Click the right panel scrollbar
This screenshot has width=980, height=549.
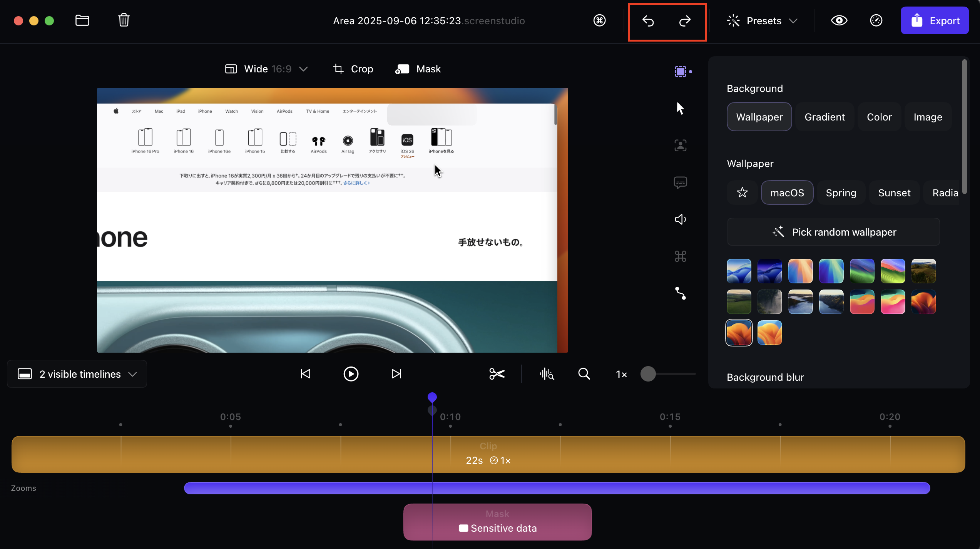click(x=964, y=127)
